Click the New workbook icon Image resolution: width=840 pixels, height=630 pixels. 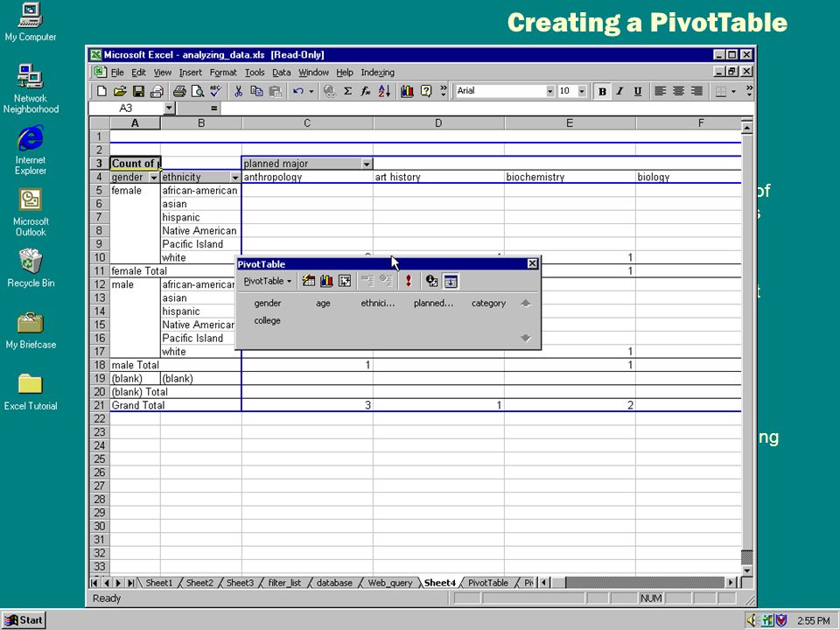pyautogui.click(x=101, y=92)
